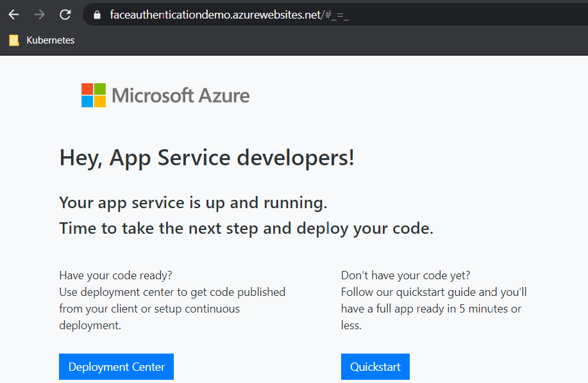Click the browser back arrow
The width and height of the screenshot is (588, 383).
(13, 14)
